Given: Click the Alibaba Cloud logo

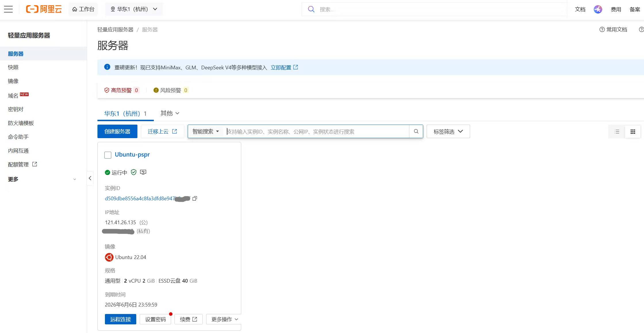Looking at the screenshot, I should point(44,9).
